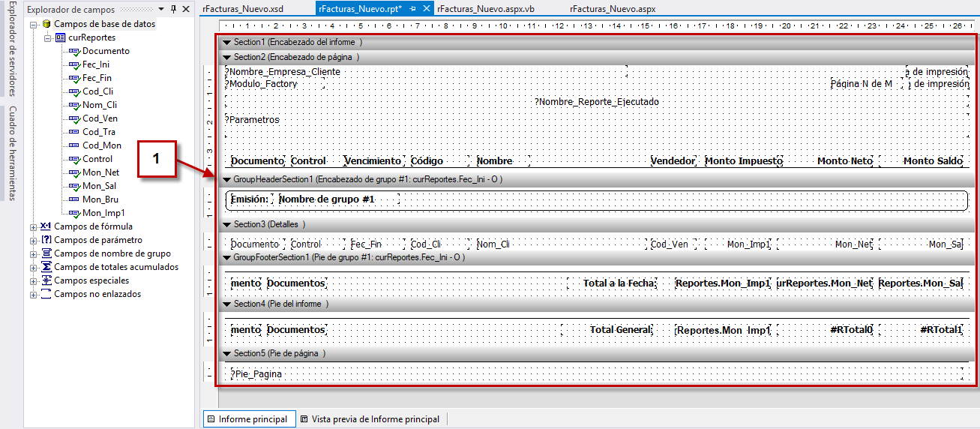Toggle auto-hide pin on Explorador de campos

174,9
